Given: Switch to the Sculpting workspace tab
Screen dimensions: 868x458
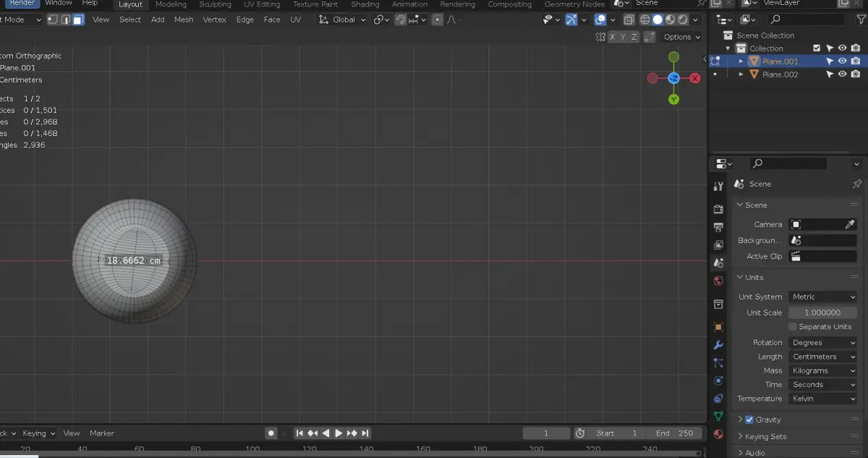Looking at the screenshot, I should (215, 4).
